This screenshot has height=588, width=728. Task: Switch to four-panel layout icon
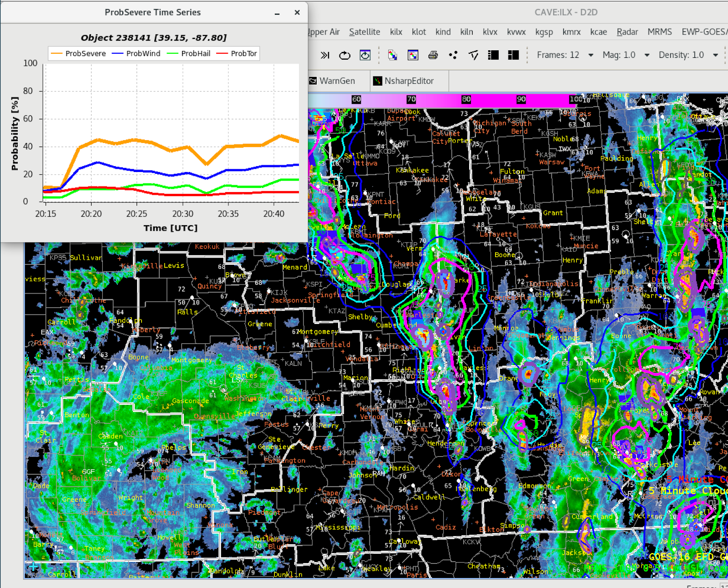point(513,55)
